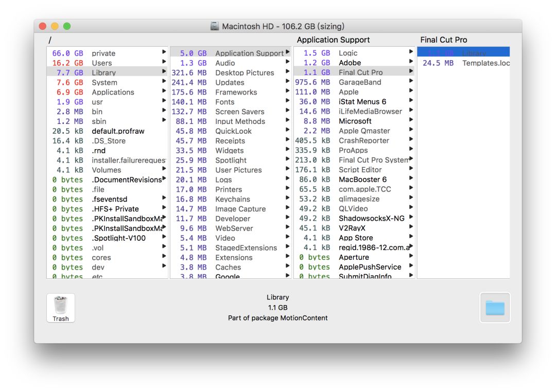Select the private folder row
Viewport: 556px width, 392px height.
coord(108,53)
